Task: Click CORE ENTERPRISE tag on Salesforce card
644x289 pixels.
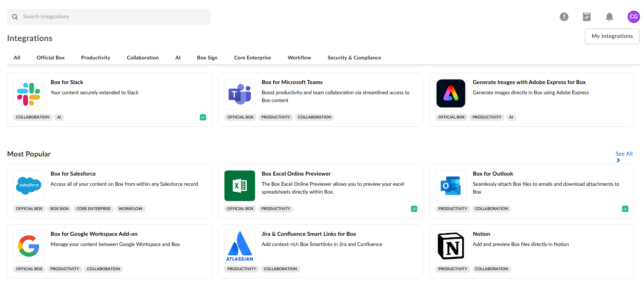Action: pyautogui.click(x=94, y=209)
